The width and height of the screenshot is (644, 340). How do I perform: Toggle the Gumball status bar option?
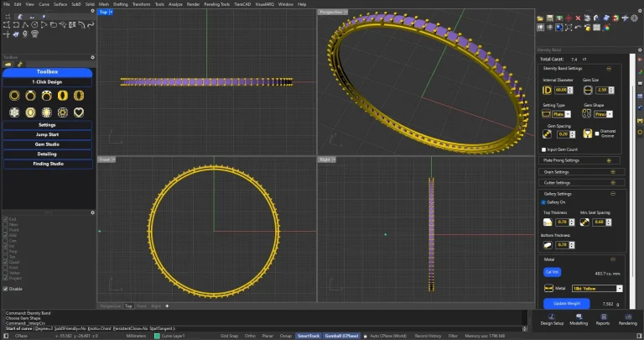pos(340,335)
